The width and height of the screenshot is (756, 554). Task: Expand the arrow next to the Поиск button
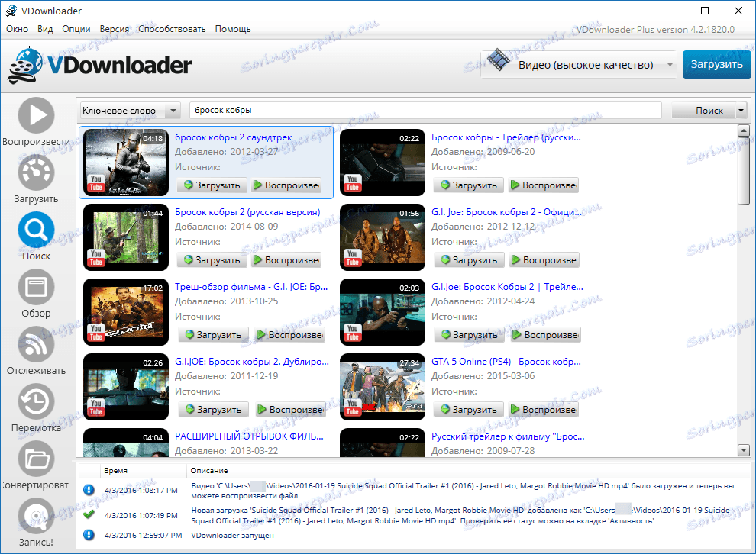(x=740, y=110)
